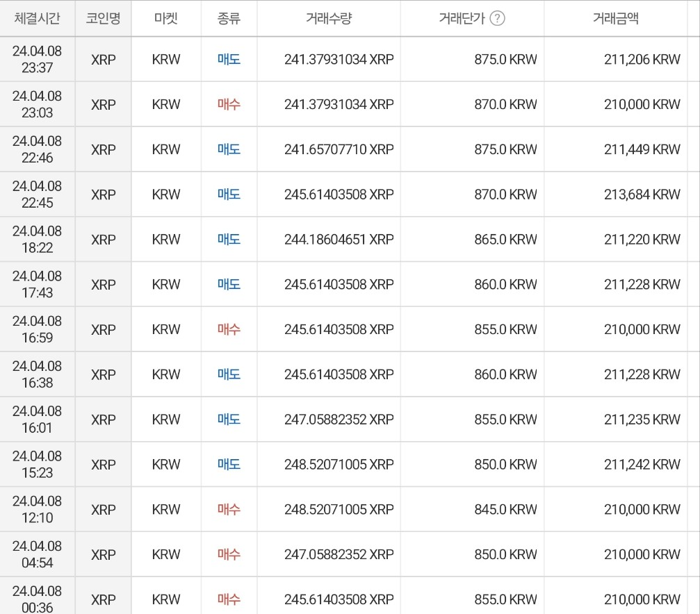Click 매도 label in the 23:37 row
This screenshot has width=700, height=614.
[x=229, y=59]
